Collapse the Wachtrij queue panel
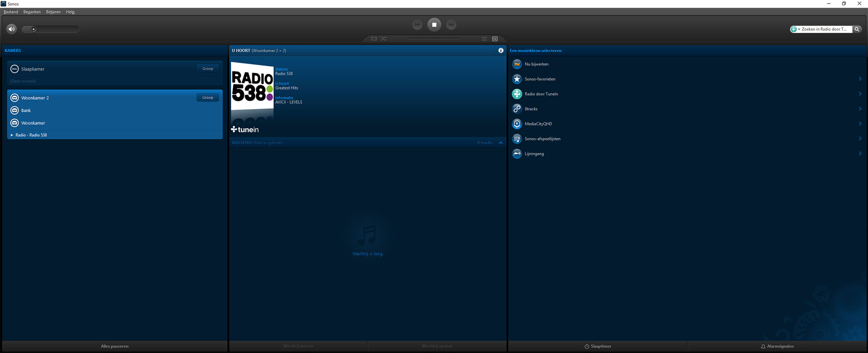This screenshot has height=353, width=868. [x=500, y=143]
